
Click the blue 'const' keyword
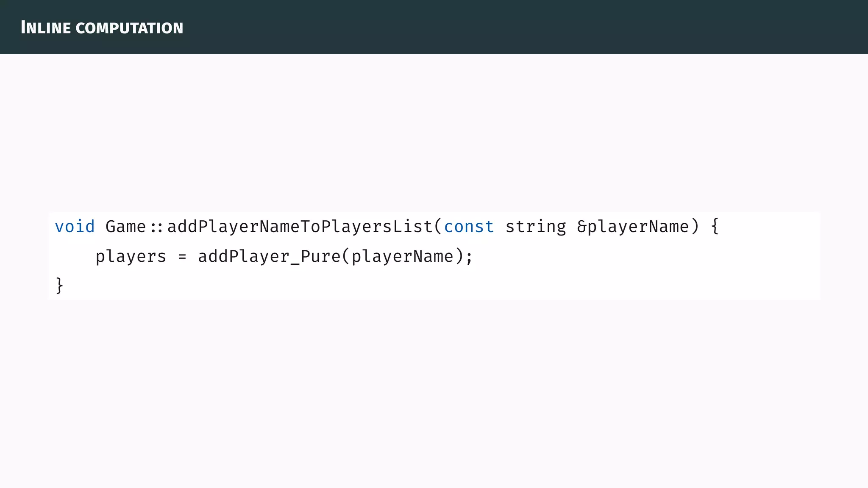tap(469, 227)
